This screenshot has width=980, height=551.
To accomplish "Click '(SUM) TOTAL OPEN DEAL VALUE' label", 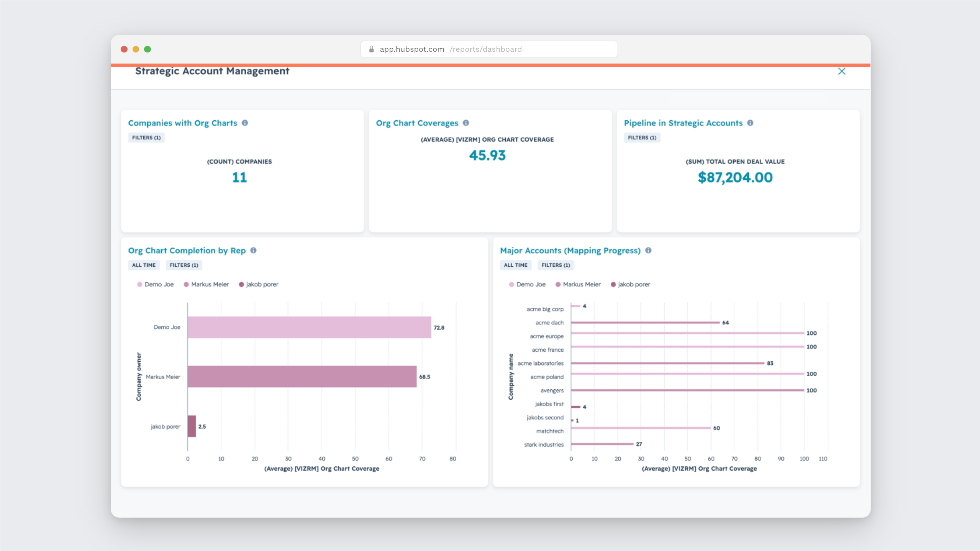I will pos(735,162).
